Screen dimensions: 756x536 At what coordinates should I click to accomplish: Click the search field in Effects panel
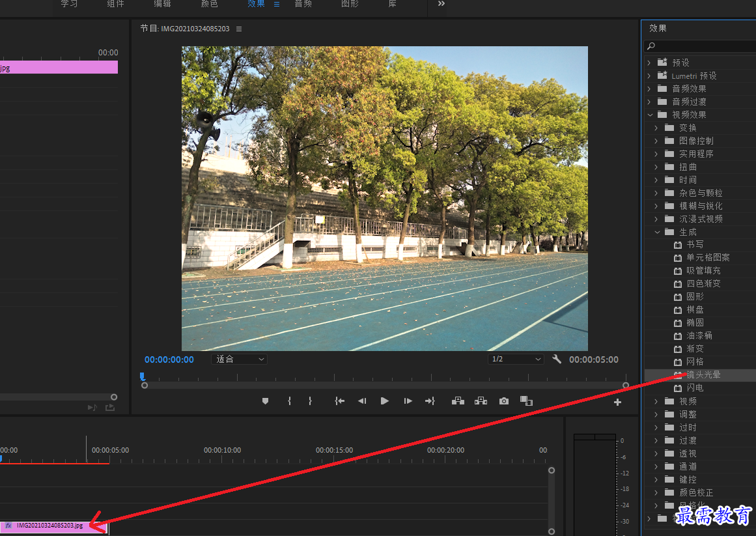(700, 46)
